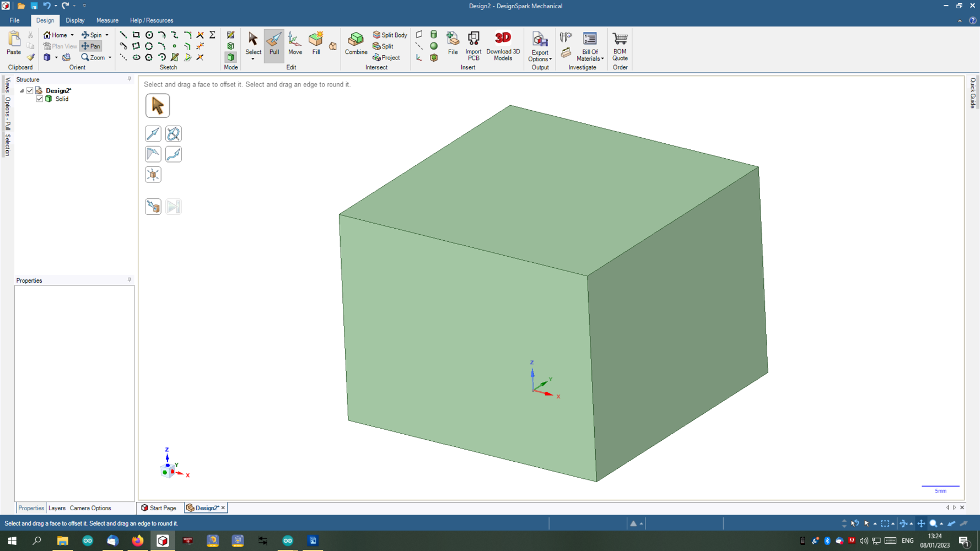The height and width of the screenshot is (551, 980).
Task: Collapse the Design2 tree node
Action: pos(22,90)
